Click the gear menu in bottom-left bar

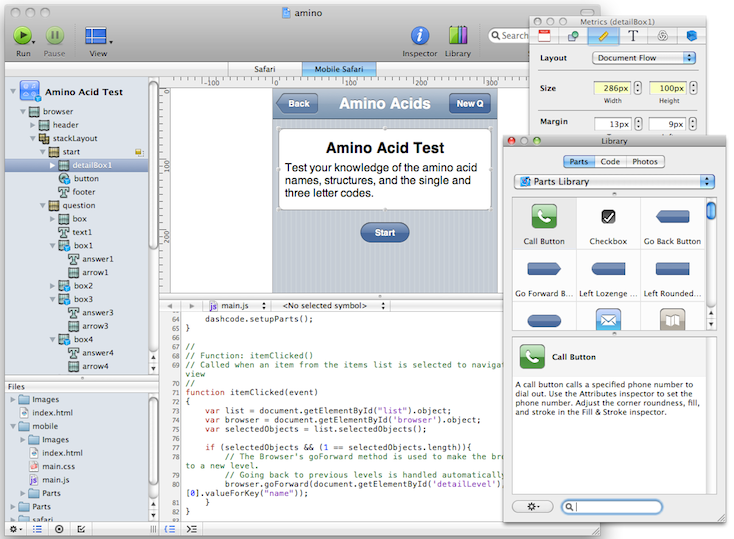[x=15, y=529]
